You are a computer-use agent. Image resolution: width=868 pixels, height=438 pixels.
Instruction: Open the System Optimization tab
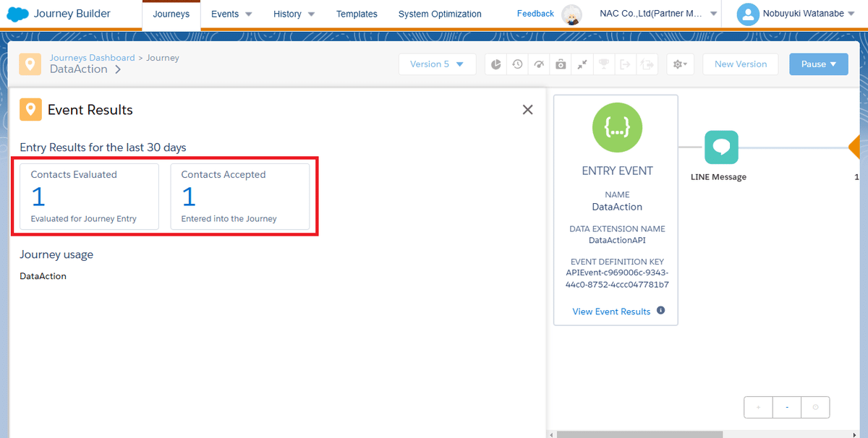(x=440, y=14)
